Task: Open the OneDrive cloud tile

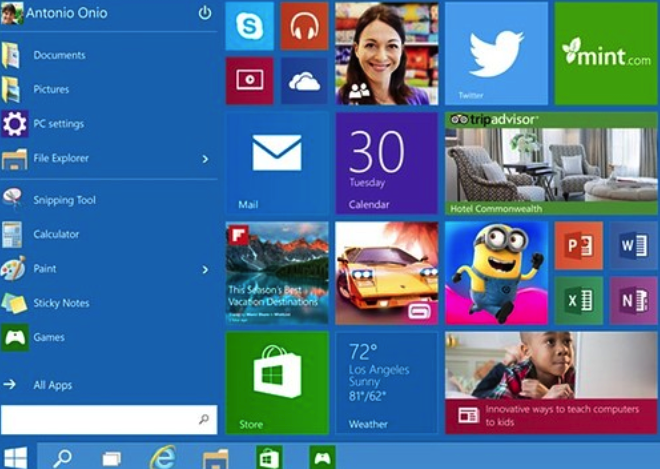Action: tap(304, 81)
